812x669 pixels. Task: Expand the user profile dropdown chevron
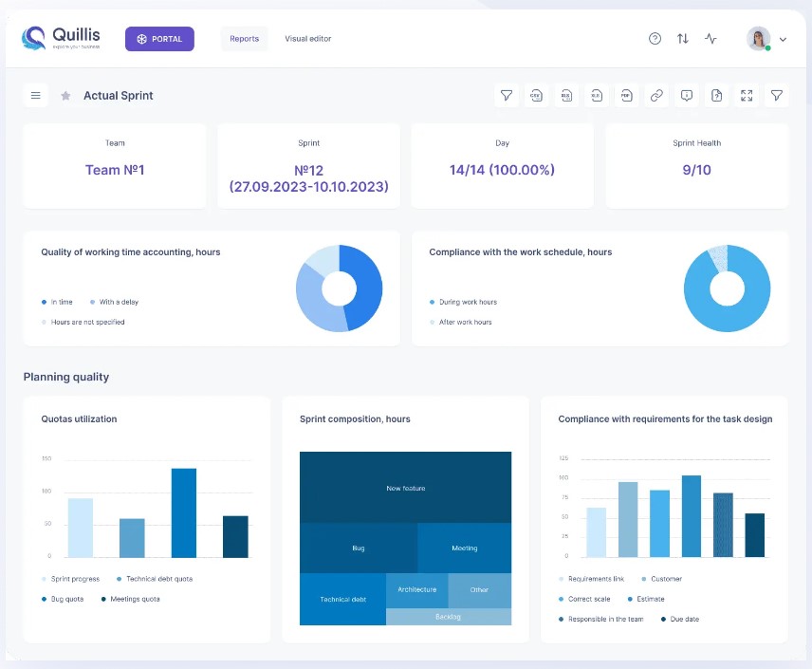click(x=783, y=41)
